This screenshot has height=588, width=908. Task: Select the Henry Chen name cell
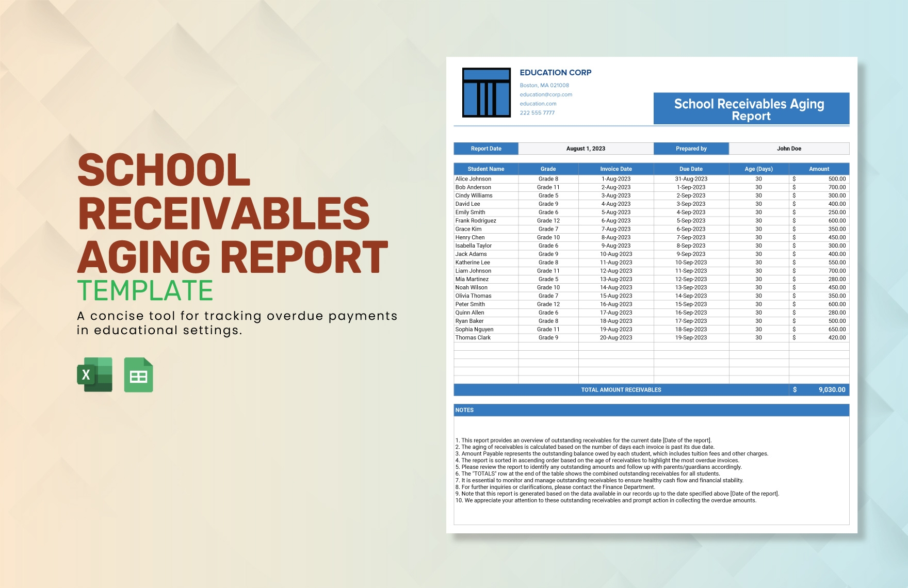[x=486, y=237]
